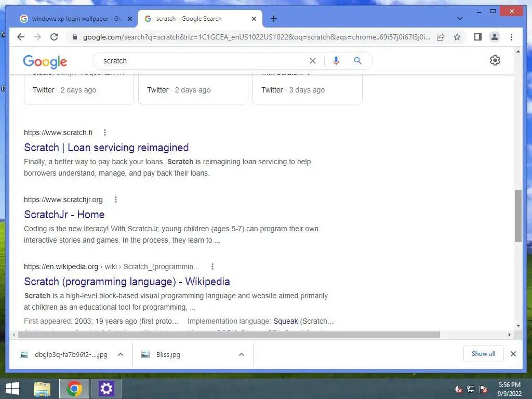This screenshot has width=532, height=399.
Task: Open Scratch (programming language) - Wikipedia
Action: coord(127,282)
